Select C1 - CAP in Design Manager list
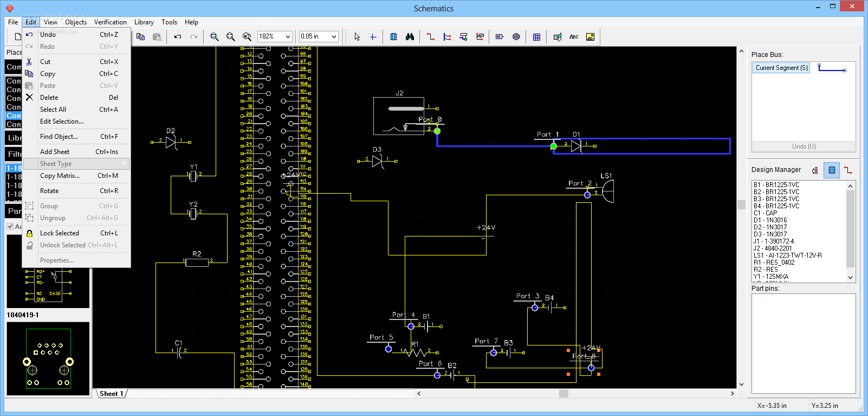The image size is (868, 416). (765, 213)
